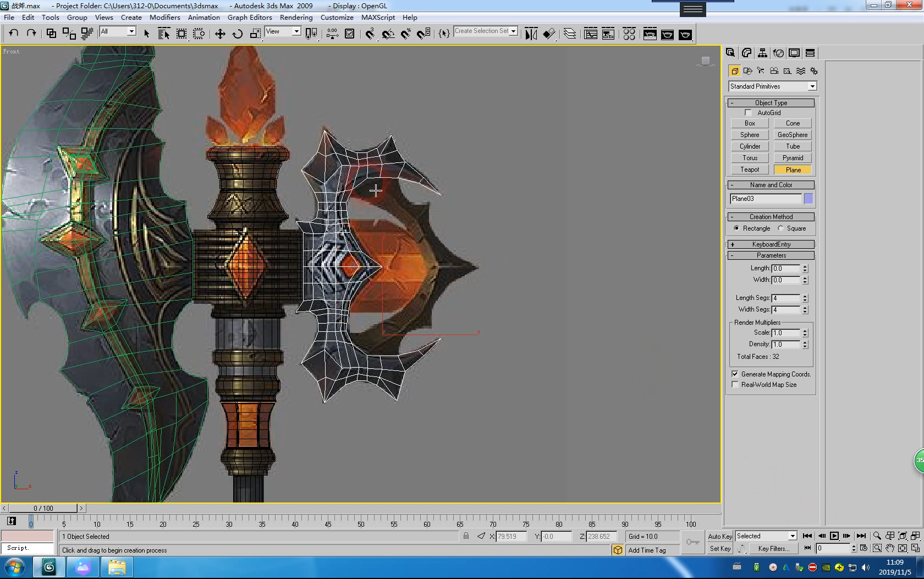The width and height of the screenshot is (924, 579).
Task: Choose the Select Object arrow tool
Action: coord(146,34)
